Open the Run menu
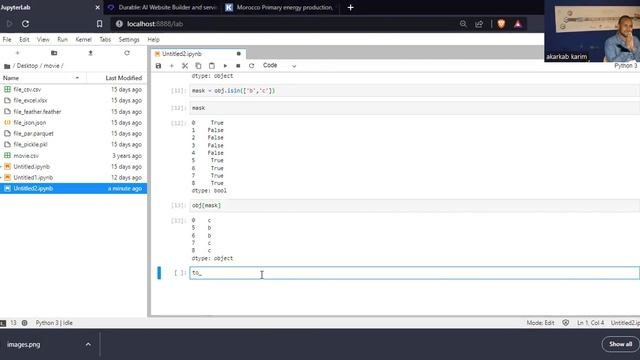Screen dimensions: 640x360 [x=62, y=40]
